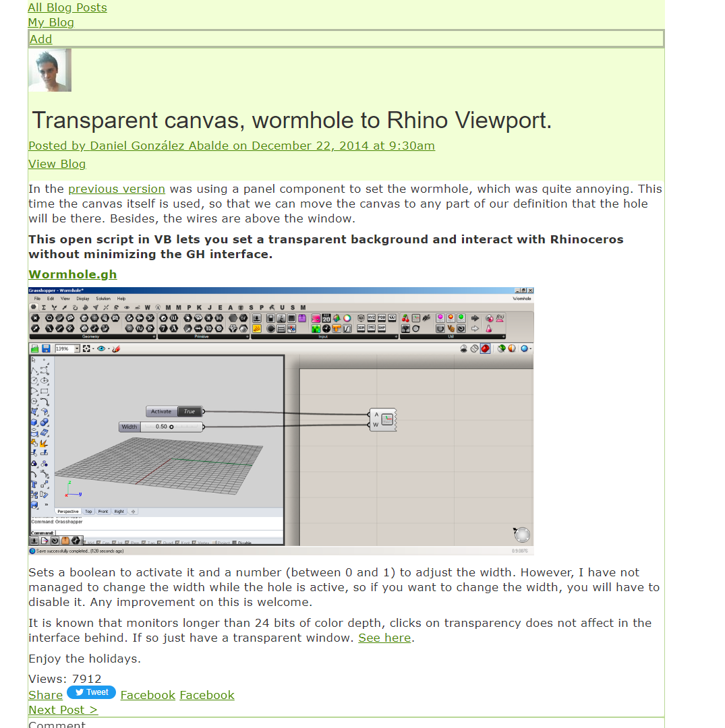Click the Add blog post link
The width and height of the screenshot is (725, 728).
[x=41, y=39]
